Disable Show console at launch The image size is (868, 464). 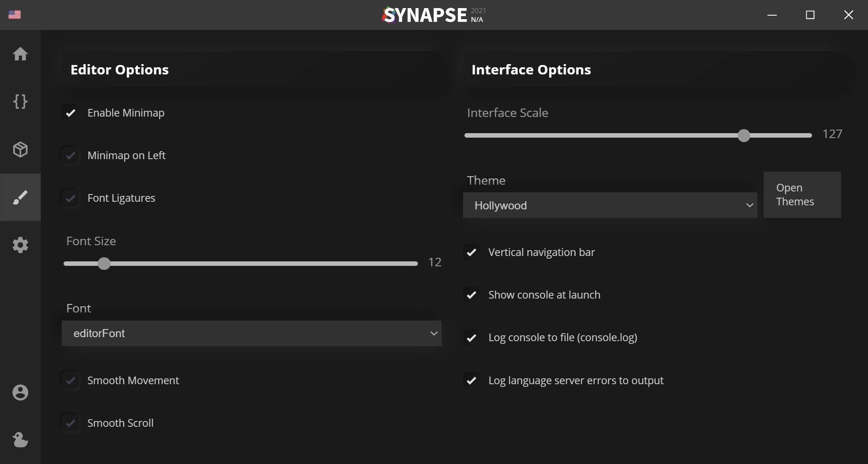[x=471, y=295]
